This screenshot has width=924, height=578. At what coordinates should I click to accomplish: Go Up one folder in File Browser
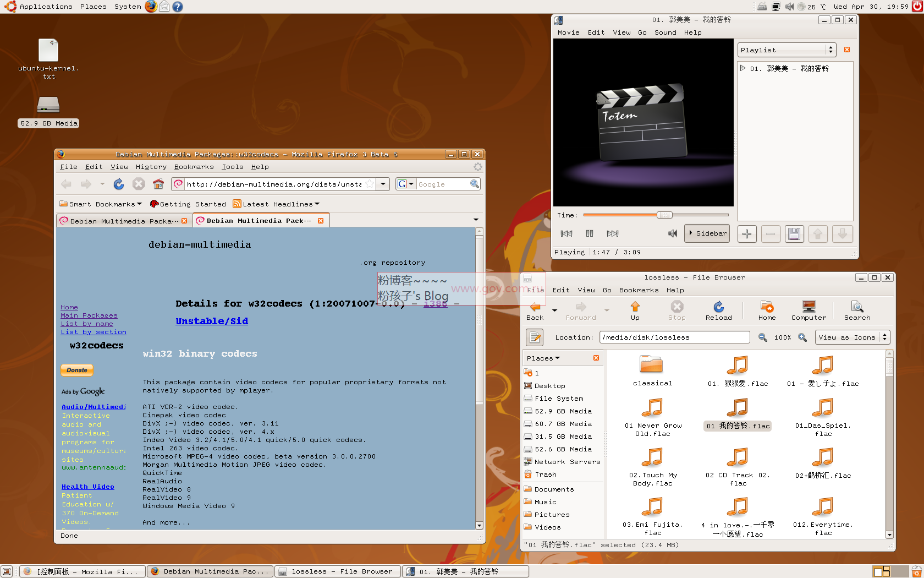click(635, 311)
